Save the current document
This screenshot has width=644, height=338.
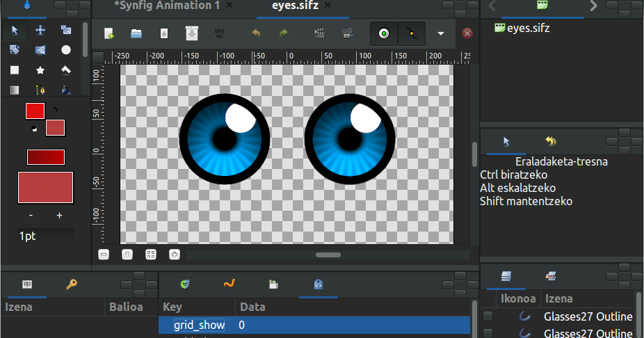tap(164, 33)
